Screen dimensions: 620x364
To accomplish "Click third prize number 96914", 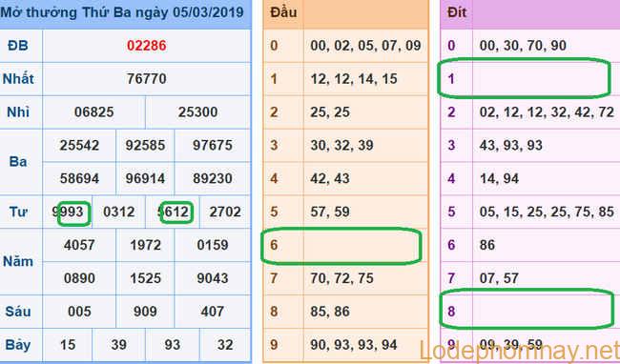I will (x=145, y=178).
